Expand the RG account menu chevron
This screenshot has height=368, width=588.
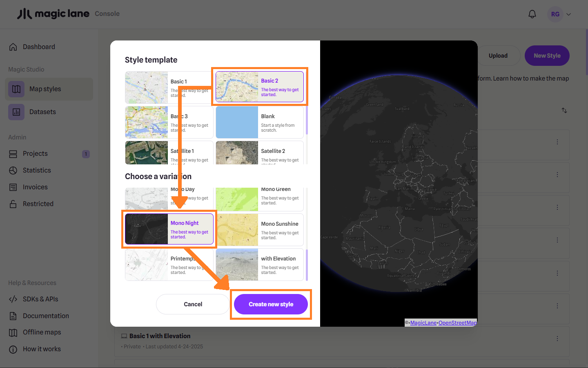(x=568, y=14)
